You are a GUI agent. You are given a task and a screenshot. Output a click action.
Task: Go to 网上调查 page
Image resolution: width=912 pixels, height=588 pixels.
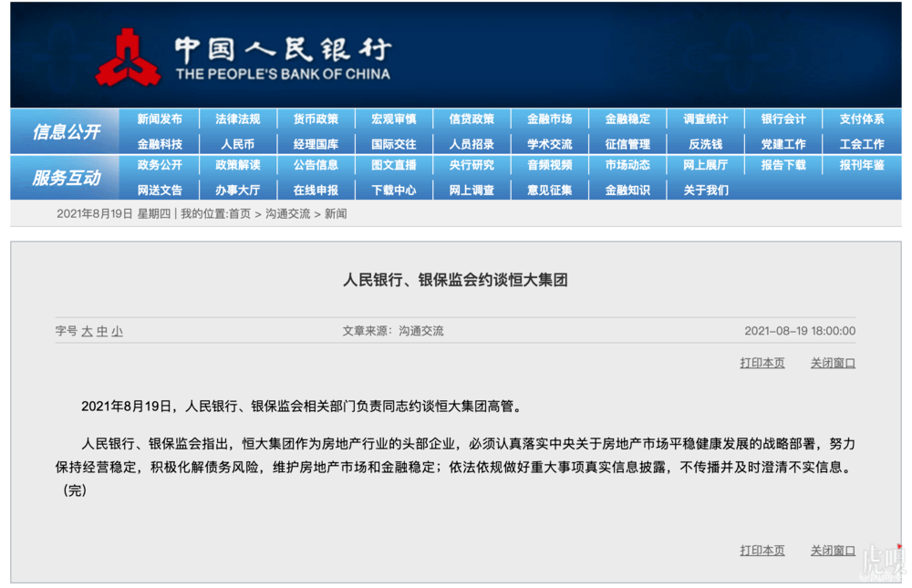[472, 191]
